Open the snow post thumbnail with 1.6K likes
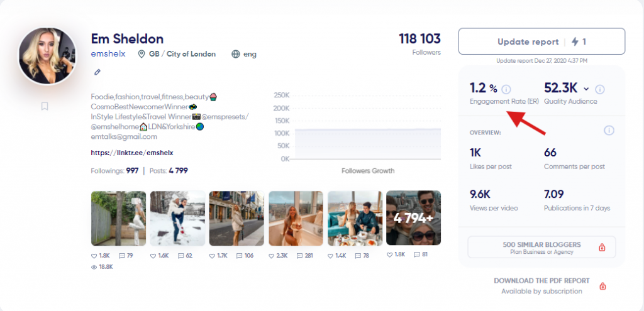This screenshot has width=644, height=311. pos(178,218)
